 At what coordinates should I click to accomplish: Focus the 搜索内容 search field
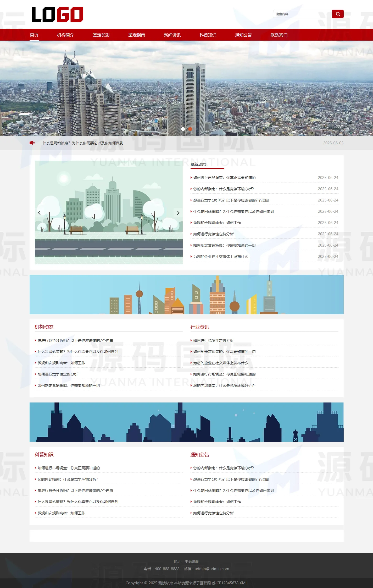click(x=303, y=14)
